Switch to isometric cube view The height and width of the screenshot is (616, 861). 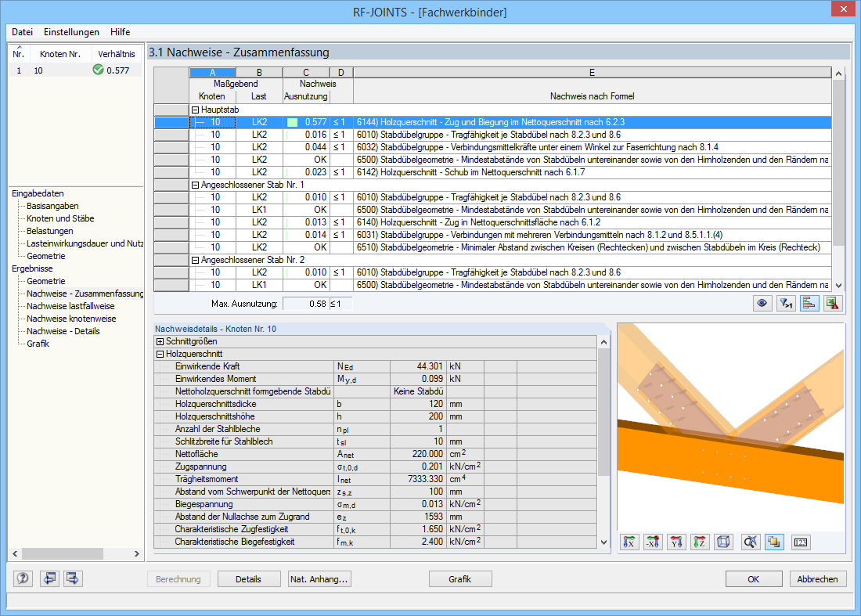click(x=724, y=542)
